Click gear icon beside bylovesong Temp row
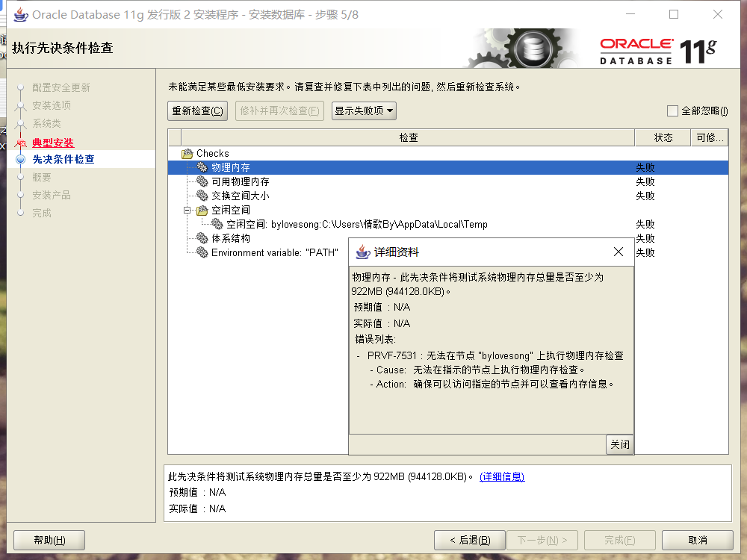Image resolution: width=747 pixels, height=560 pixels. click(217, 224)
